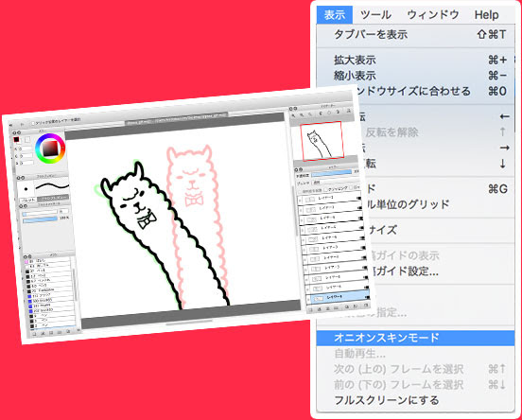The height and width of the screenshot is (420, 522).
Task: Click add brush icon below brush list
Action: click(x=34, y=333)
